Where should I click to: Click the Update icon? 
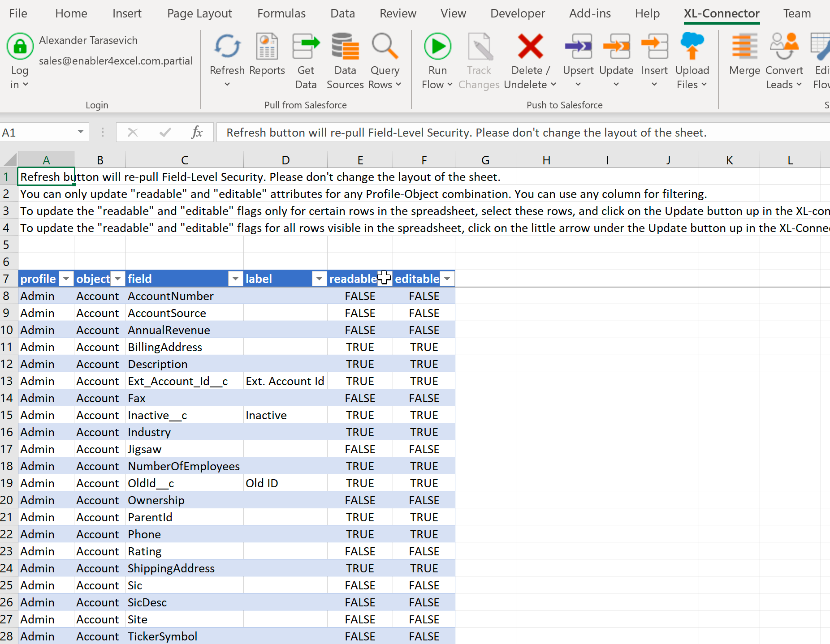click(616, 46)
